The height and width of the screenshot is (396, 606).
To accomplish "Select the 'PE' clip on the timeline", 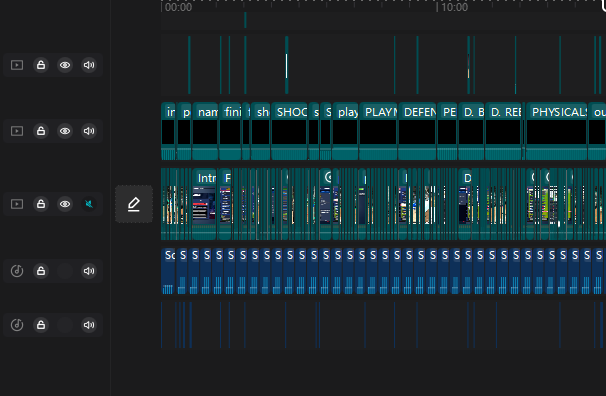I will pyautogui.click(x=447, y=131).
